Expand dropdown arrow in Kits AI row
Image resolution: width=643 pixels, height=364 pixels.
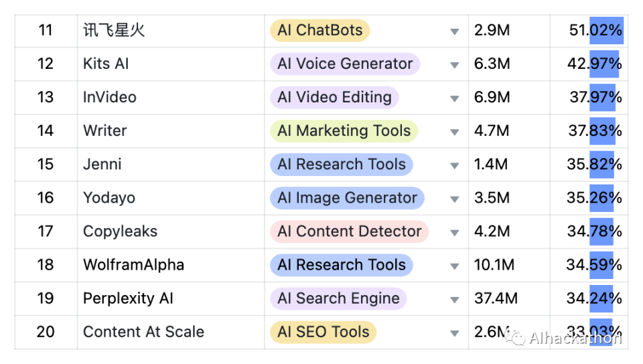455,65
